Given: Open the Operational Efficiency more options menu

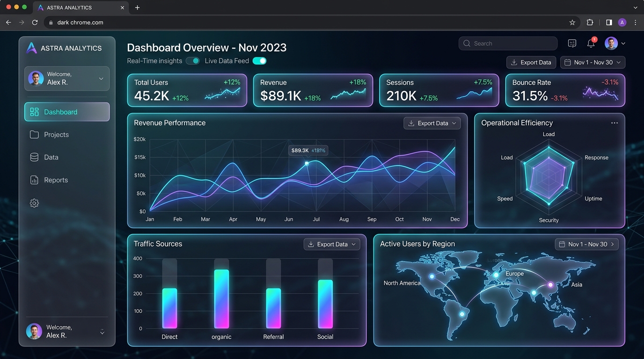Looking at the screenshot, I should (x=615, y=123).
